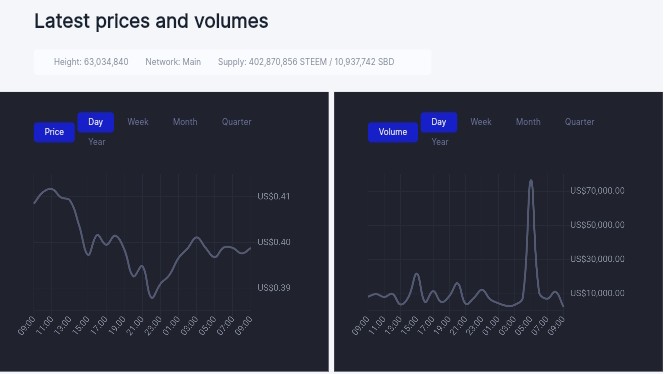The image size is (665, 374).
Task: Click the Volume chart button
Action: 393,132
